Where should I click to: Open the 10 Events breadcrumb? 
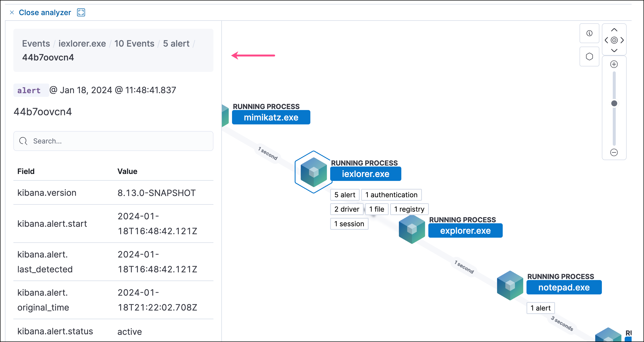(134, 44)
